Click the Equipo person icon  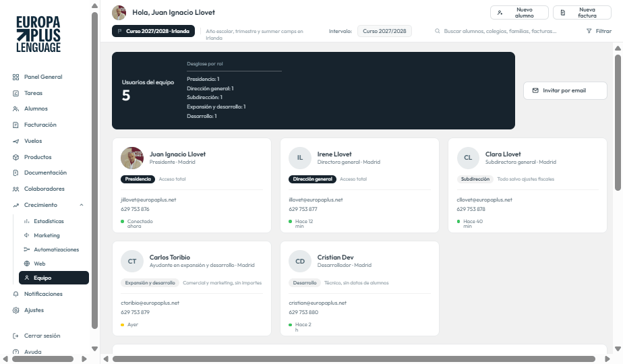(26, 278)
